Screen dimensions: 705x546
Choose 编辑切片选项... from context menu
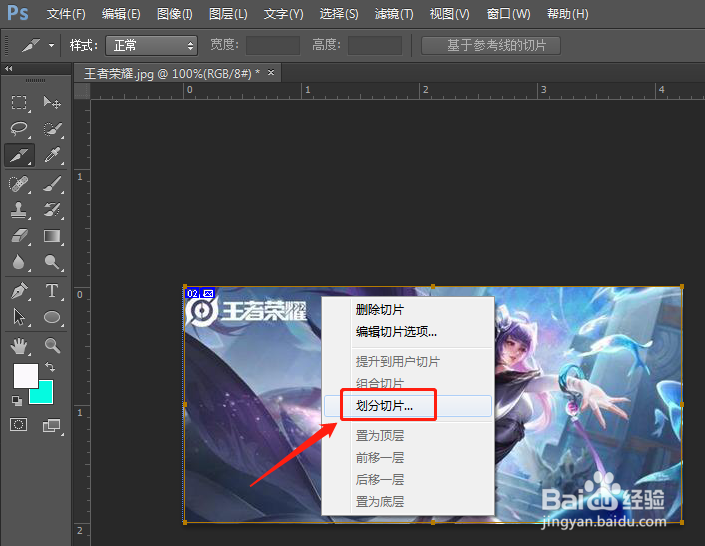tap(408, 331)
